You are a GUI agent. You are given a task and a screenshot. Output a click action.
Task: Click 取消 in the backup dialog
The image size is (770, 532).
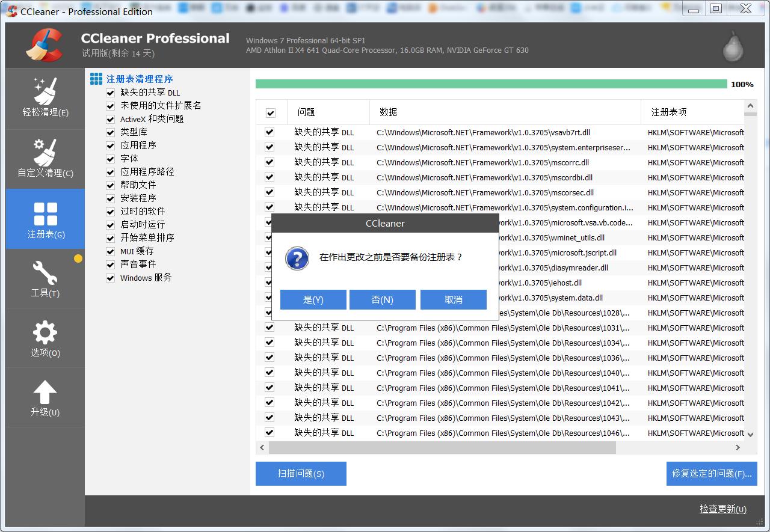(x=453, y=299)
